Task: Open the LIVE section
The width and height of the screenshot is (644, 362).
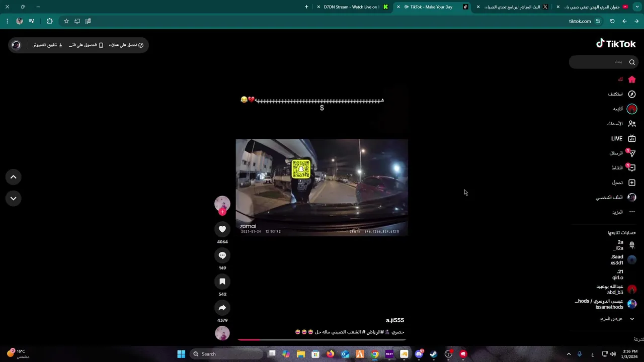Action: (623, 138)
